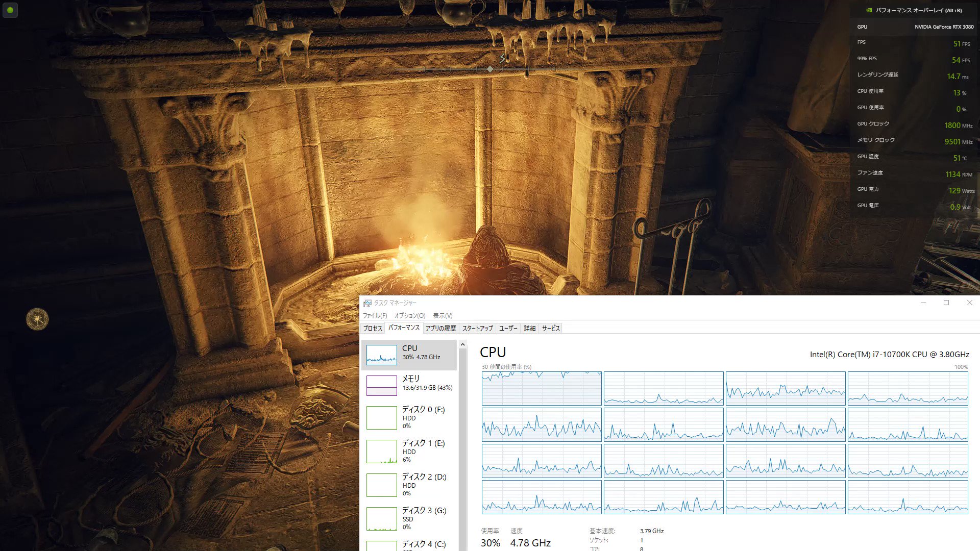Viewport: 980px width, 551px height.
Task: Click the 4.78 GHz speed value
Action: [530, 543]
